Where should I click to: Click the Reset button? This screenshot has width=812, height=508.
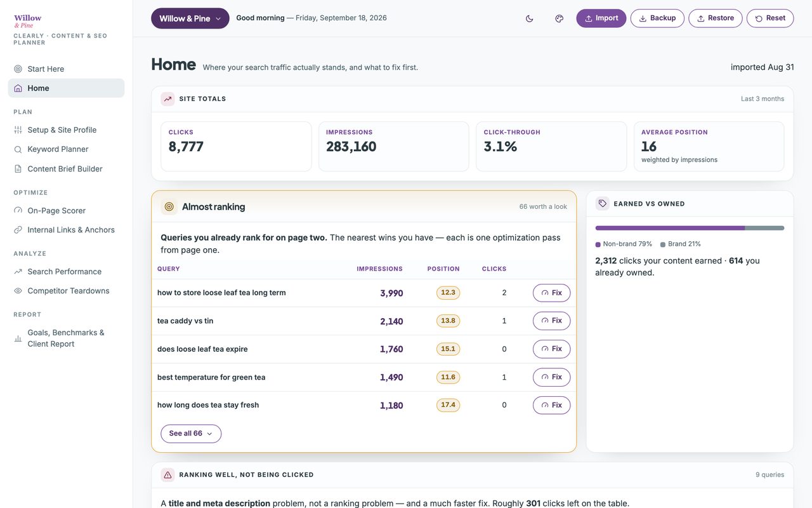pos(770,18)
